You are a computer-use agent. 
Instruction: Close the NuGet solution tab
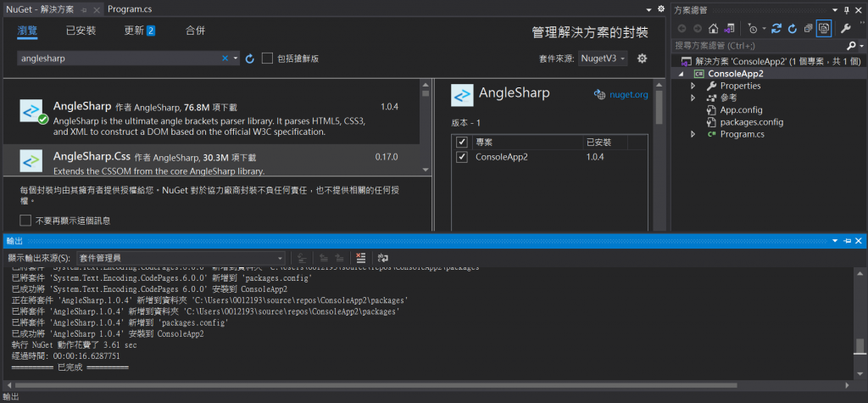(x=95, y=9)
